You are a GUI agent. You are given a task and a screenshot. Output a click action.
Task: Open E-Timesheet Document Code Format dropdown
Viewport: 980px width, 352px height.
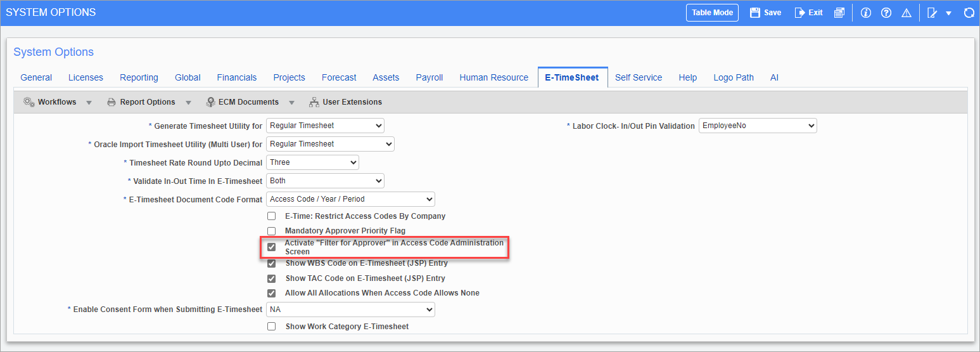(x=350, y=199)
